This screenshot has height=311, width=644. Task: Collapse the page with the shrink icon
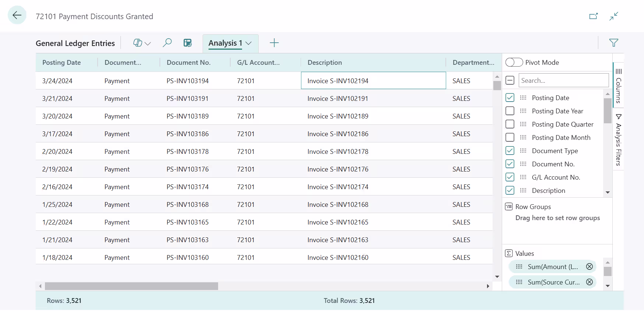(614, 16)
